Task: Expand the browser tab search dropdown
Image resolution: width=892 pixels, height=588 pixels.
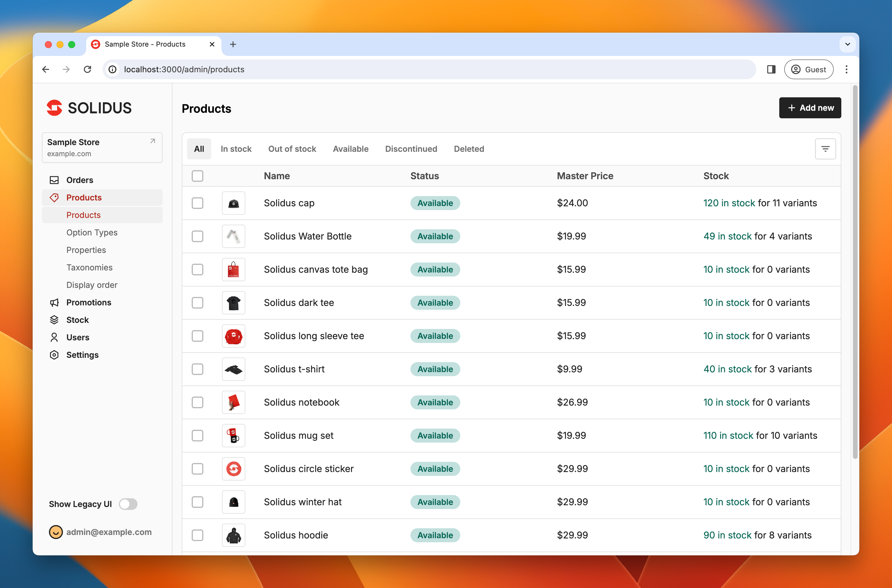Action: point(847,44)
